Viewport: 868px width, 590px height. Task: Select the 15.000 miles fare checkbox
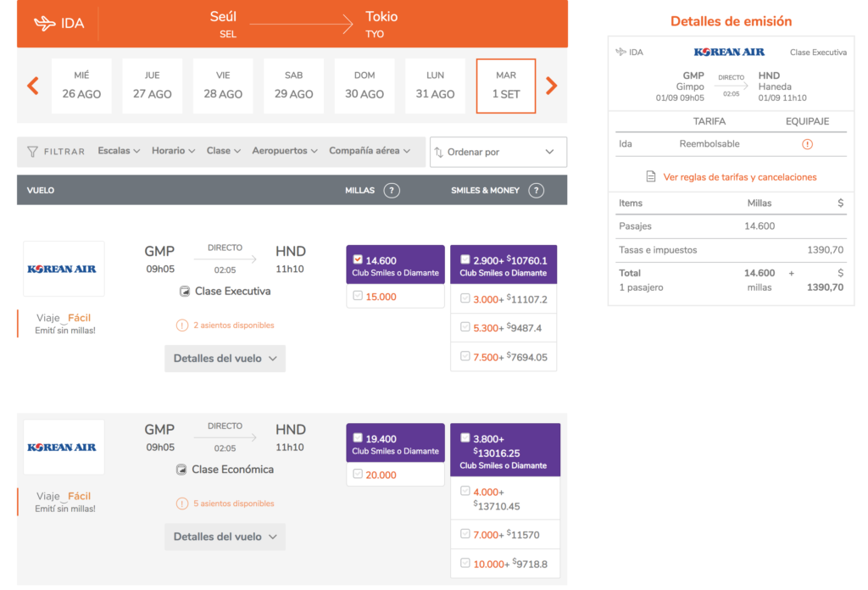coord(358,296)
